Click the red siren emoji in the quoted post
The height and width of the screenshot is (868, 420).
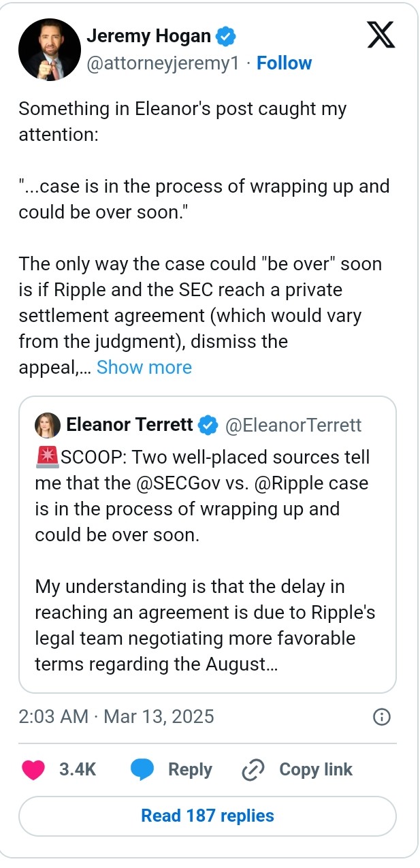(44, 457)
